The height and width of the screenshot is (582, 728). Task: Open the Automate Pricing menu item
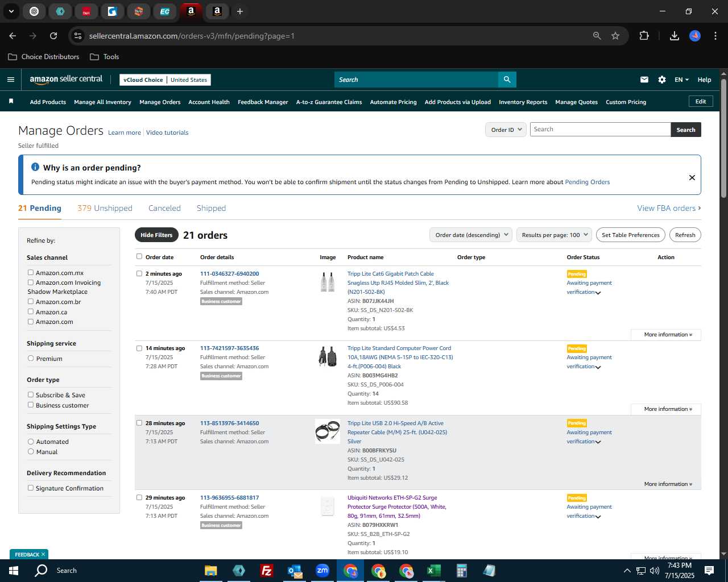tap(393, 102)
